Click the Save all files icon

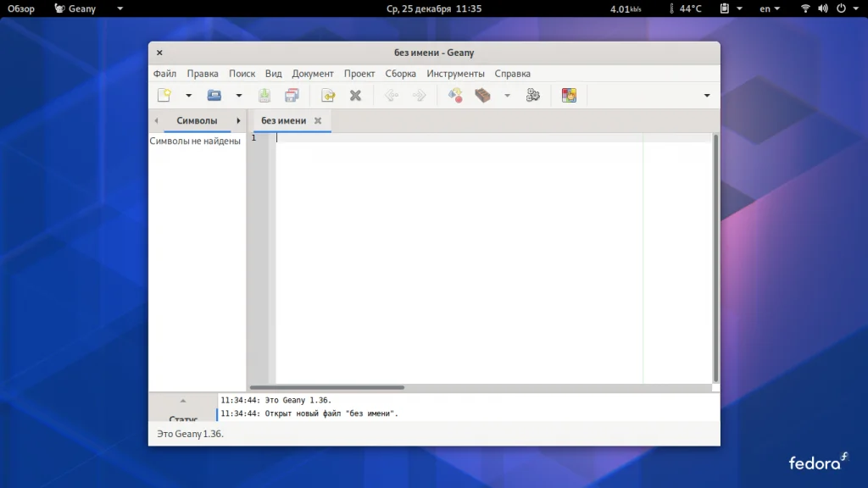pos(292,96)
